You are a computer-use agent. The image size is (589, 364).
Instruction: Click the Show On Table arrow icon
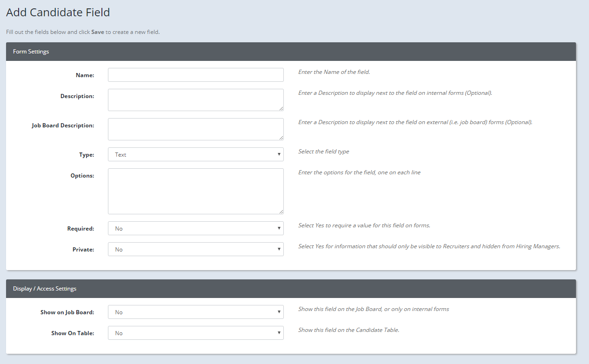coord(279,333)
